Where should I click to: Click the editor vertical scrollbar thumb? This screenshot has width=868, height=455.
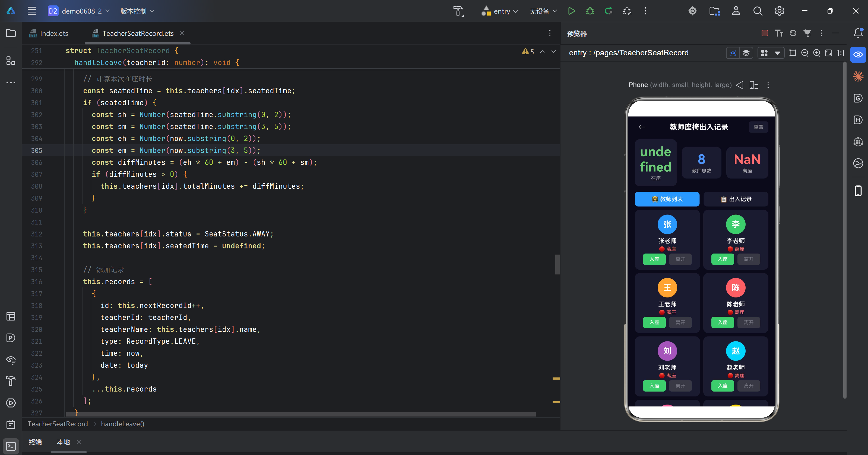(557, 265)
